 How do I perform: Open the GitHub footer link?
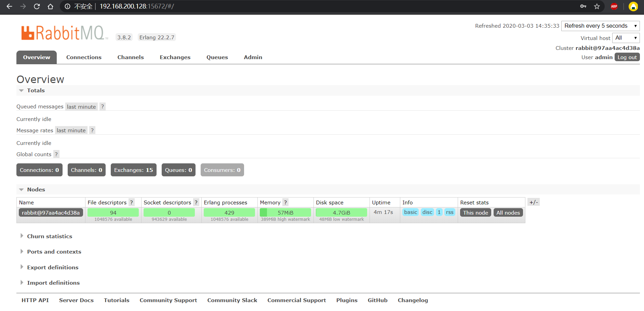tap(378, 300)
